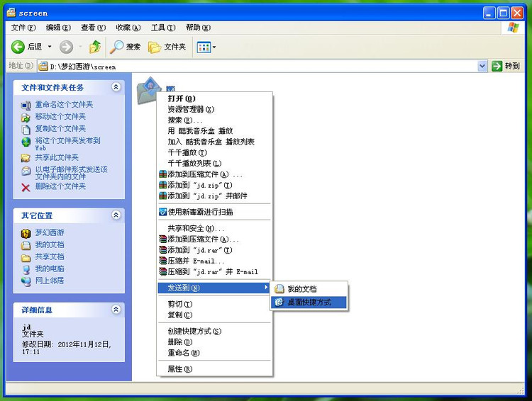Click 移动这个文件夹 task link
The height and width of the screenshot is (401, 532).
[60, 117]
